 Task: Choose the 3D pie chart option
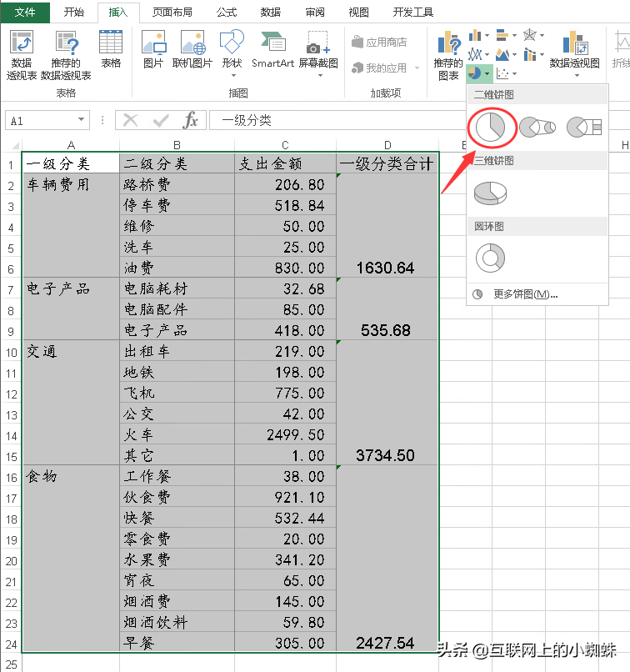pos(490,193)
